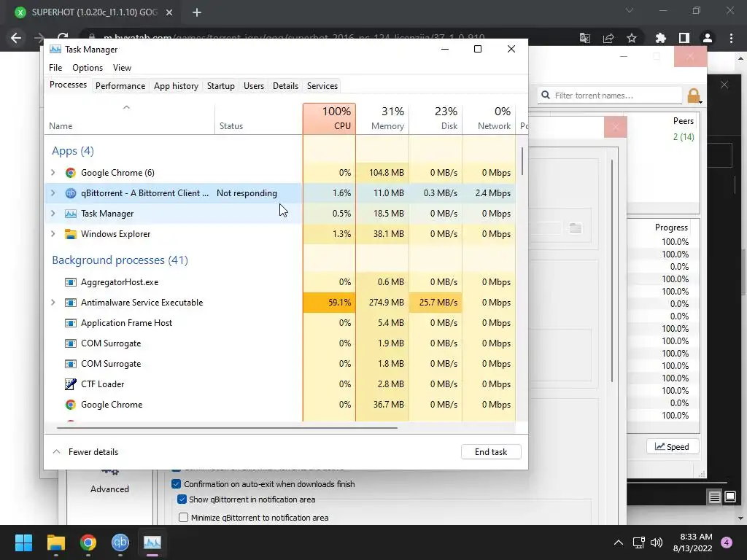This screenshot has width=747, height=560.
Task: Switch to the Performance tab
Action: [x=120, y=86]
